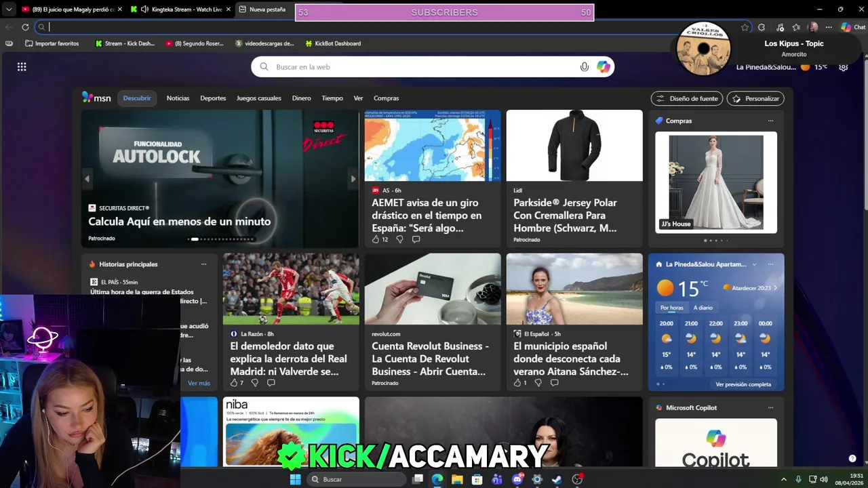Open comments on the El Español article

(554, 383)
